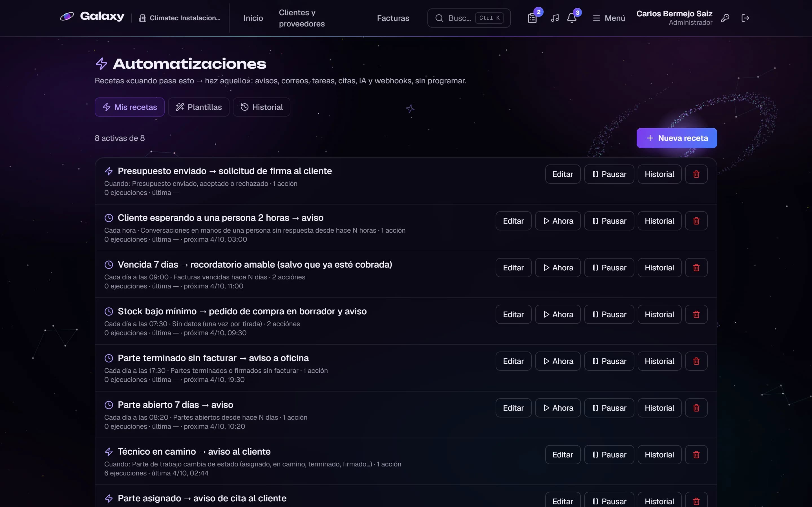
Task: Pause the Técnico en camino recipe
Action: tap(609, 454)
